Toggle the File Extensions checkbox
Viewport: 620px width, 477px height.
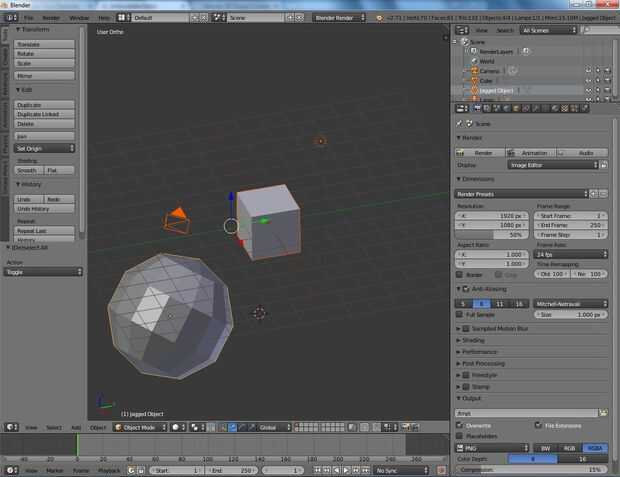pyautogui.click(x=538, y=425)
